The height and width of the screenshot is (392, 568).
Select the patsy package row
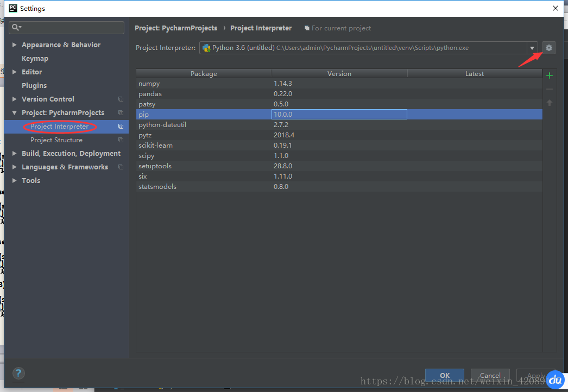point(339,104)
